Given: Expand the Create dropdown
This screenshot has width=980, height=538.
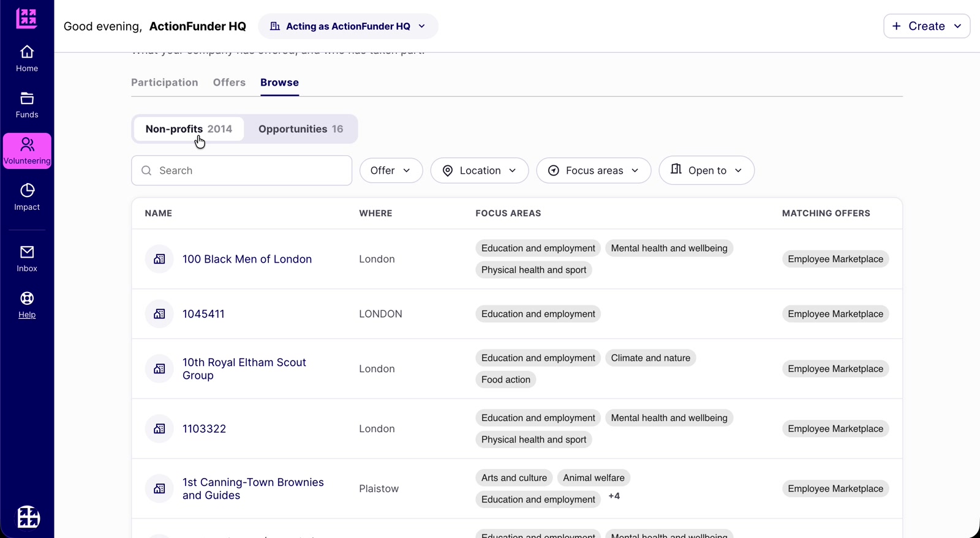Looking at the screenshot, I should tap(927, 26).
